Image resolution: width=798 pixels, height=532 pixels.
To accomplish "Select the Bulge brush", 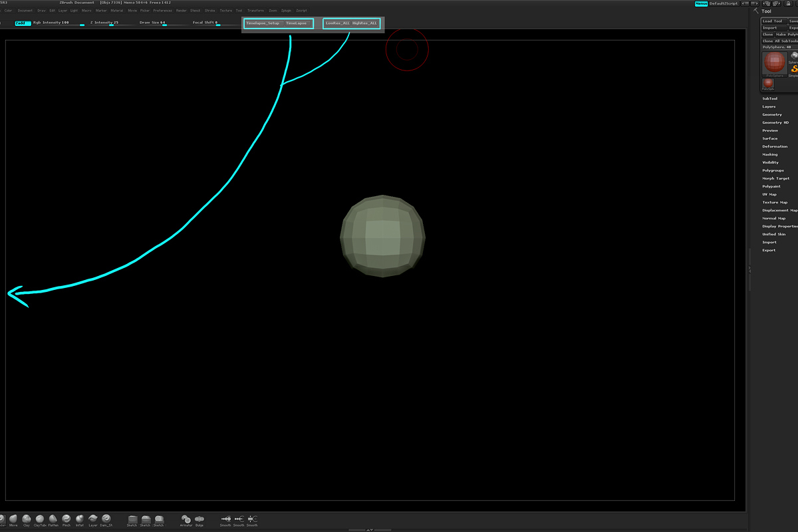I will (x=199, y=519).
